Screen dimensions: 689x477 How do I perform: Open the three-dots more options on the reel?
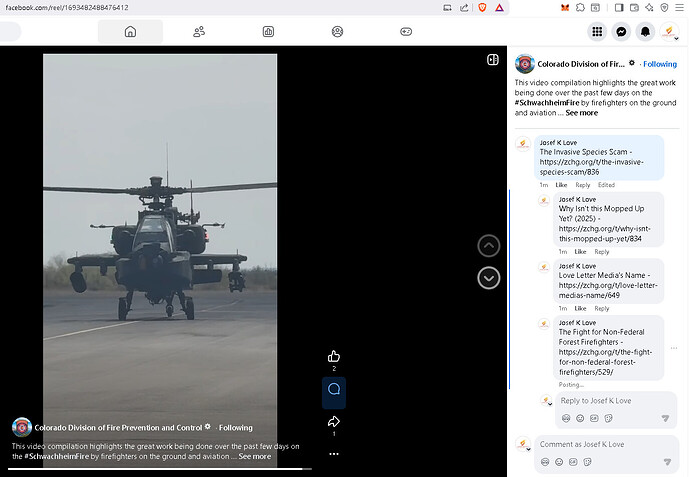click(x=334, y=453)
